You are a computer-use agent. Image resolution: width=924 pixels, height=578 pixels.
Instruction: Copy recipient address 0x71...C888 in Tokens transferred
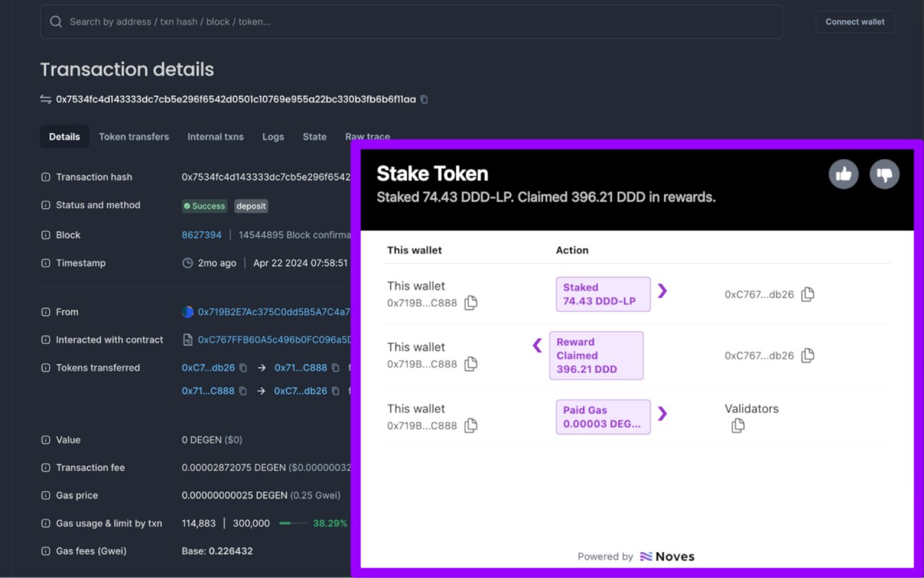tap(336, 368)
